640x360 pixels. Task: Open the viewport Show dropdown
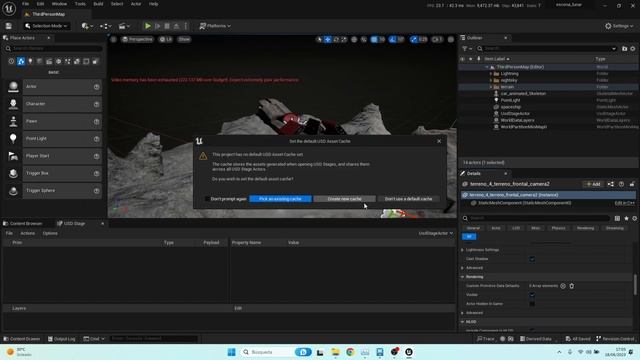(x=184, y=39)
